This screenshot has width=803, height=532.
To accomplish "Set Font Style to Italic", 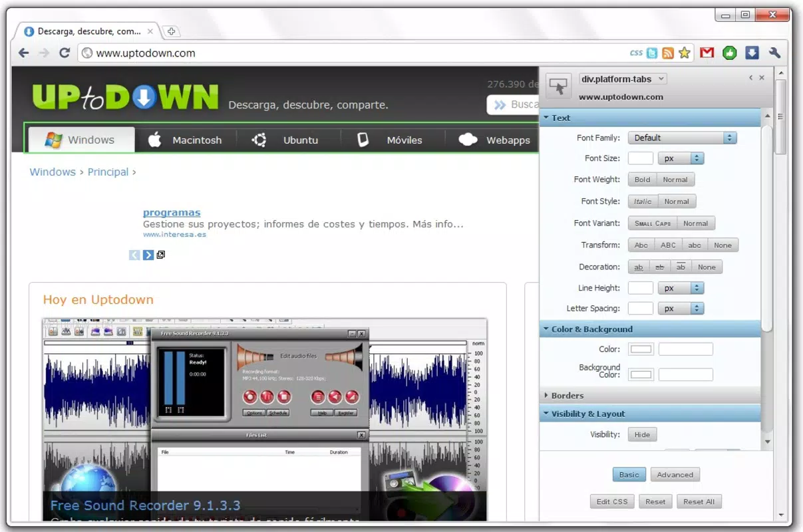I will click(643, 201).
